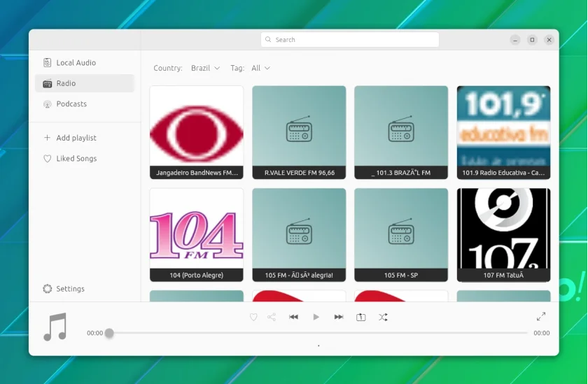Toggle shuffle mode
This screenshot has width=588, height=384.
[383, 318]
